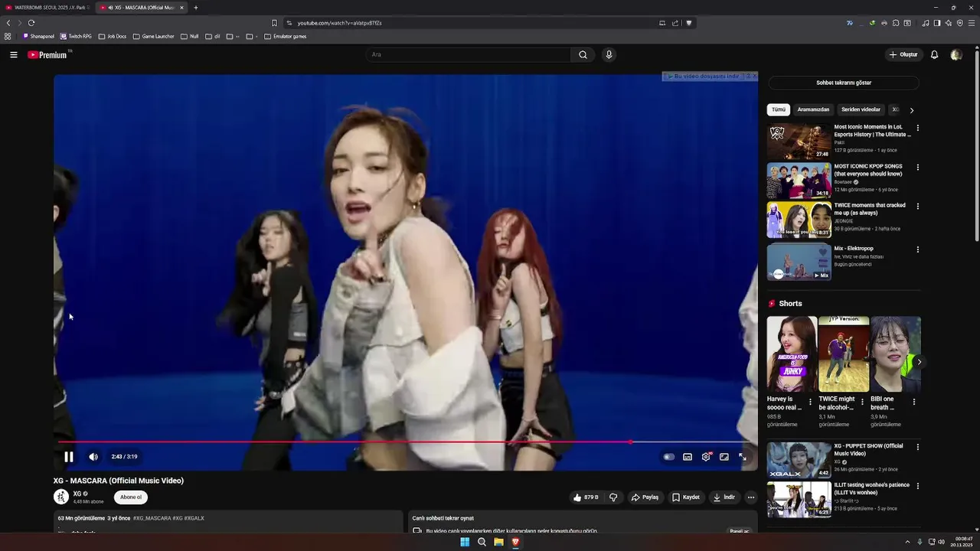Open a new browser tab
This screenshot has width=980, height=551.
pos(196,8)
